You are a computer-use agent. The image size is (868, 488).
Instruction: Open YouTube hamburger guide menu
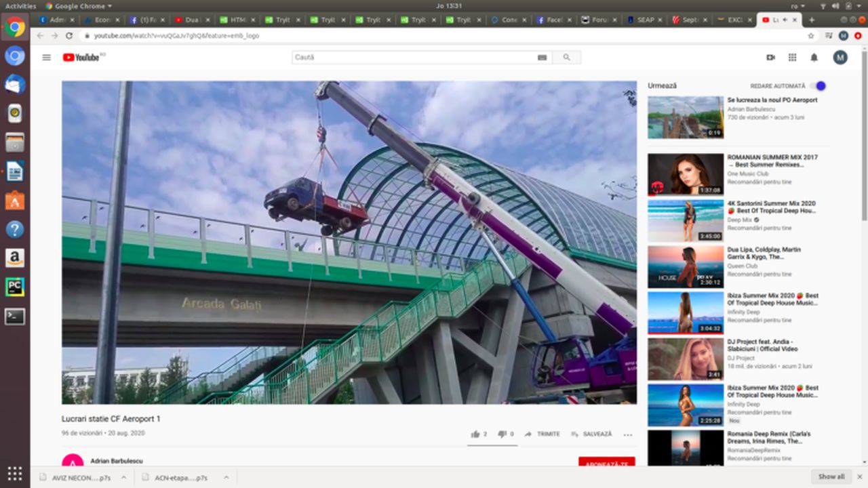coord(46,58)
